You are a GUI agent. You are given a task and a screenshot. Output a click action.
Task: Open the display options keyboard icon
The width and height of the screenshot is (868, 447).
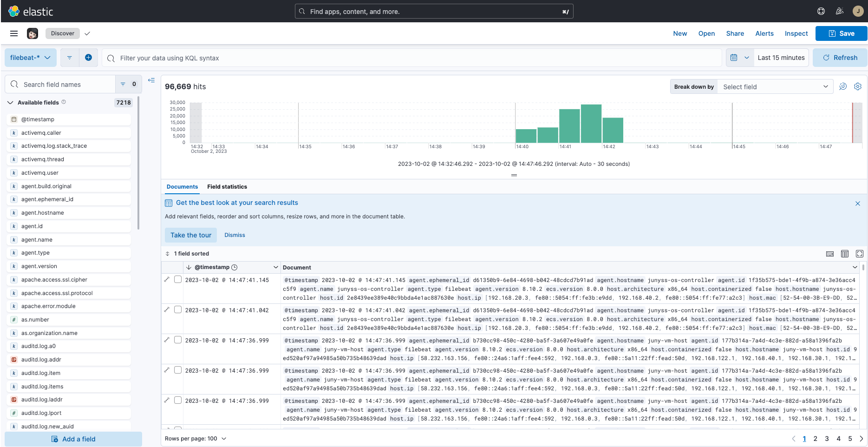coord(830,254)
